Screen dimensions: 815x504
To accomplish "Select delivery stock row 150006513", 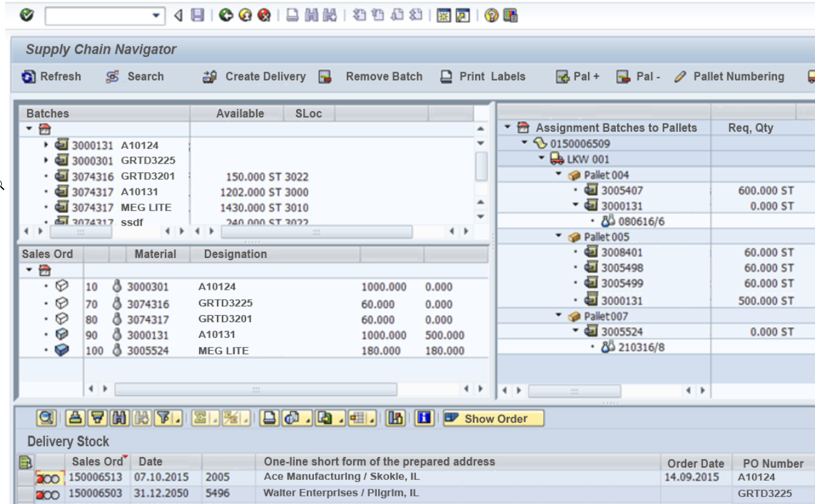I will point(95,477).
